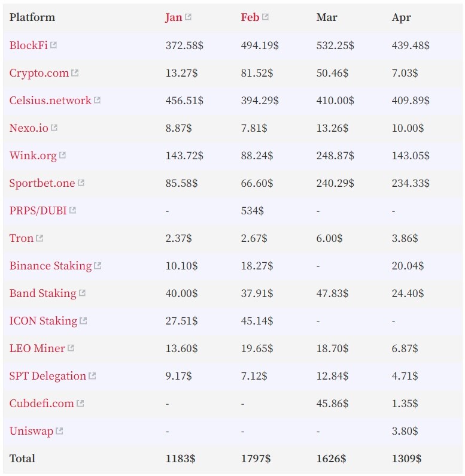
Task: Click external link icon after Tron
Action: (39, 238)
